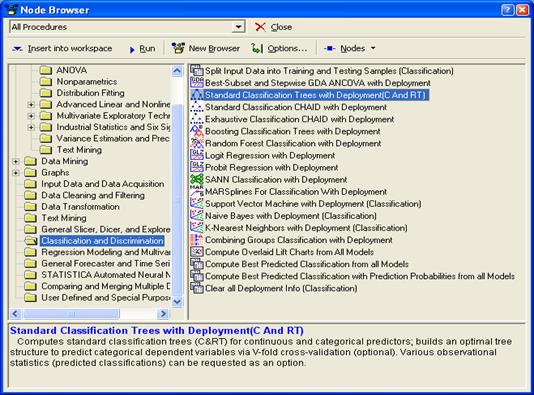Click the Boosting Classification Trees icon
The height and width of the screenshot is (395, 534).
pos(197,131)
